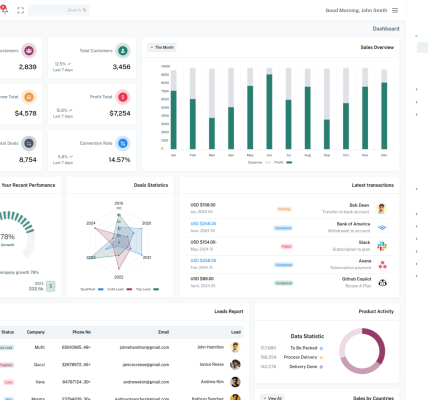
Task: Collapse the expanded sidebar section chevron
Action: (416, 36)
